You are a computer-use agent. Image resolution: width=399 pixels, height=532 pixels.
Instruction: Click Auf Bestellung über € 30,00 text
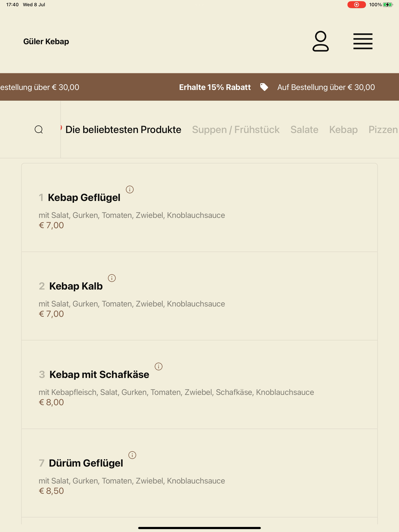326,87
